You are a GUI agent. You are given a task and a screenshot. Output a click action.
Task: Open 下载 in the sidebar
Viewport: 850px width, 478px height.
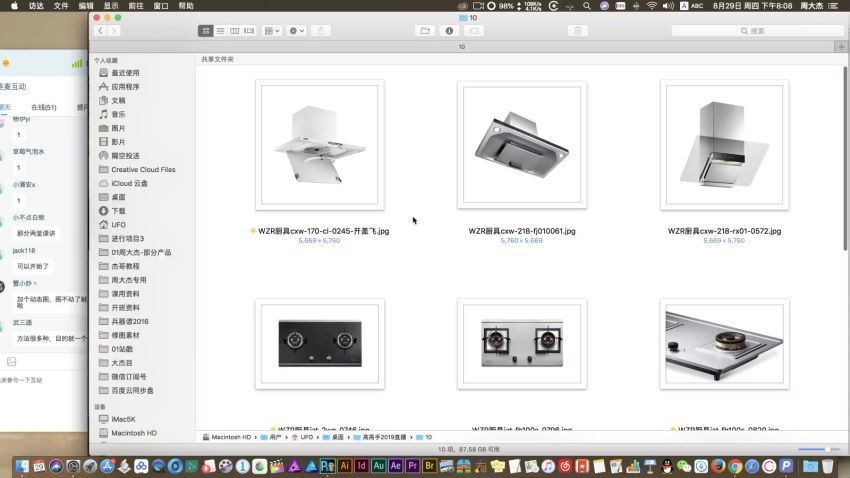point(118,211)
